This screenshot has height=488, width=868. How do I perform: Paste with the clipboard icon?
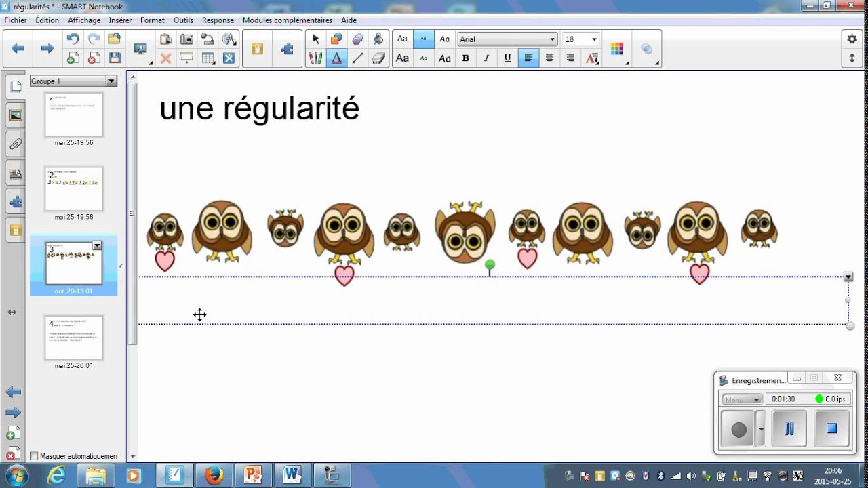coord(165,39)
